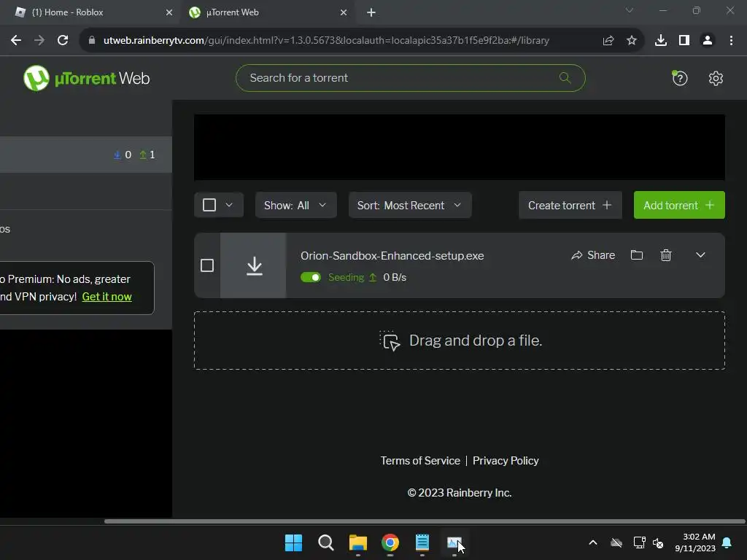Open the uTorrent Web logo home
This screenshot has height=560, width=747.
(86, 78)
